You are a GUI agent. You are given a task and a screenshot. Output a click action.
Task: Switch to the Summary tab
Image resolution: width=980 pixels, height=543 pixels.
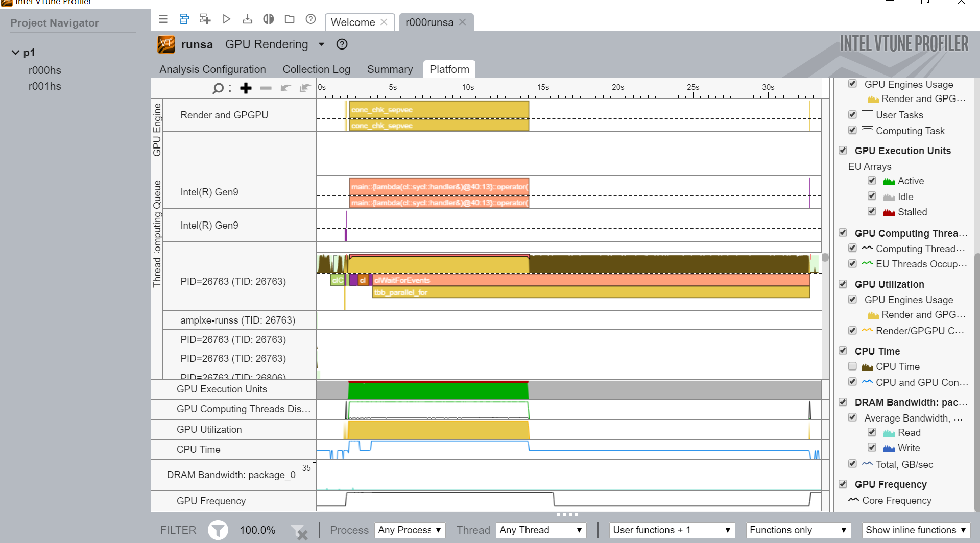[390, 69]
